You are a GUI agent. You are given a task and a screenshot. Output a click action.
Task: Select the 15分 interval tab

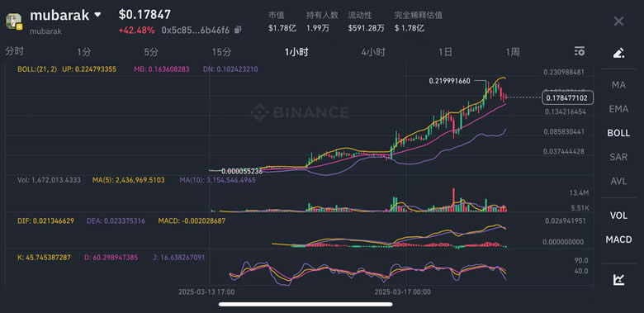point(221,52)
